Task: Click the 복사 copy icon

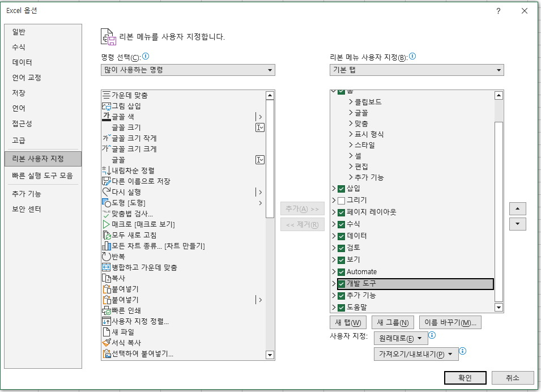Action: point(107,278)
